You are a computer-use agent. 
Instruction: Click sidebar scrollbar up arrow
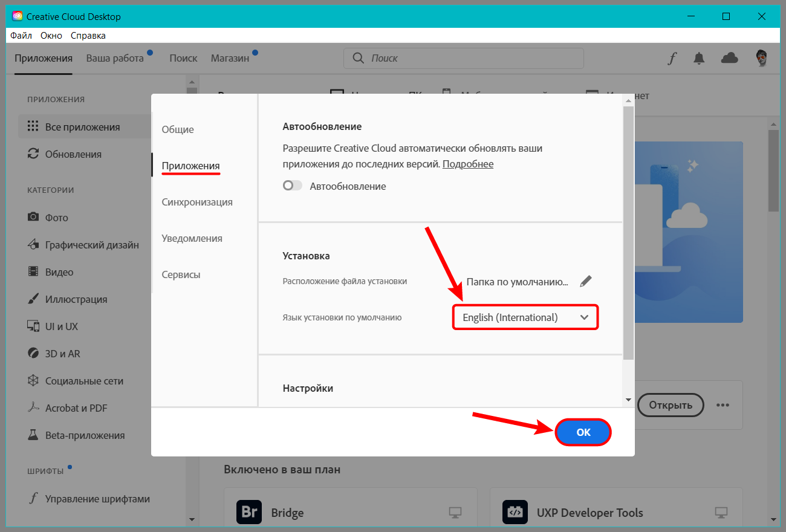click(192, 81)
